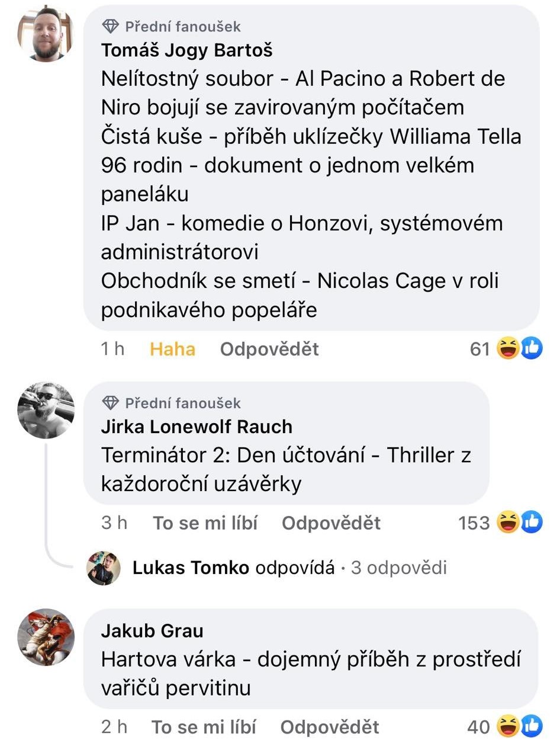Reply to Jirka Lonewolf Rauch's comment

pyautogui.click(x=331, y=523)
